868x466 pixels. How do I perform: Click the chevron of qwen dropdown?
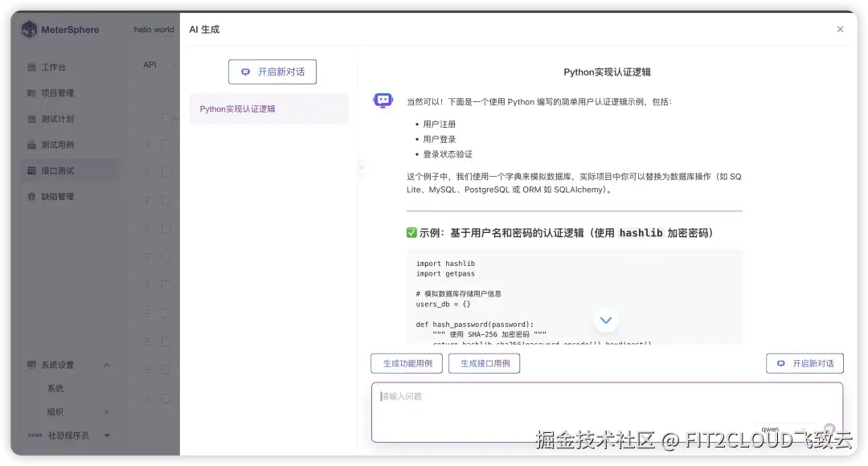(x=803, y=429)
